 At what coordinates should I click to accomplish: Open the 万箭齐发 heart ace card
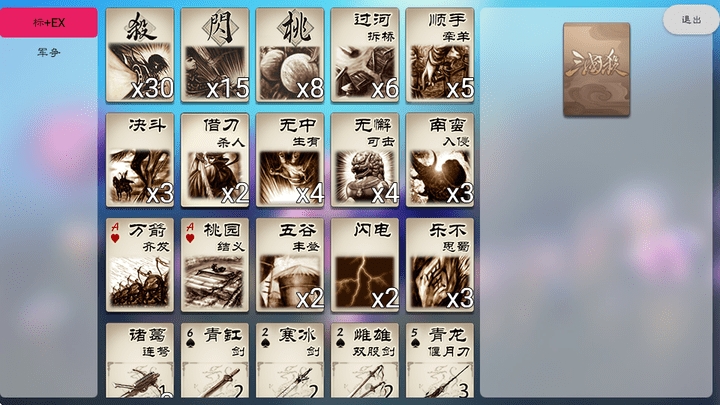click(x=140, y=265)
